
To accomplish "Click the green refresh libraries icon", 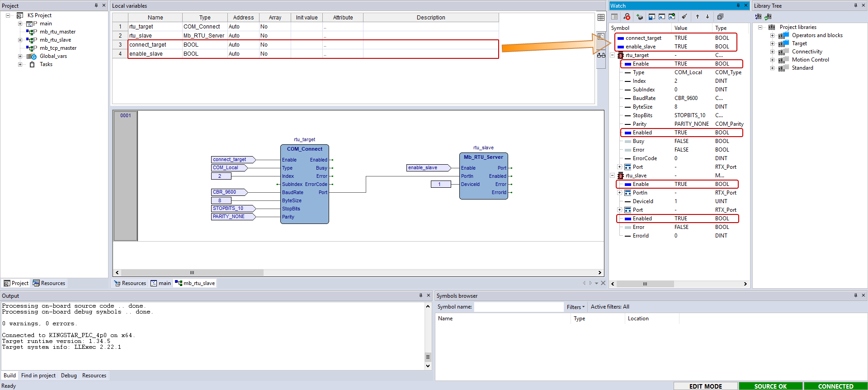I will tap(768, 17).
